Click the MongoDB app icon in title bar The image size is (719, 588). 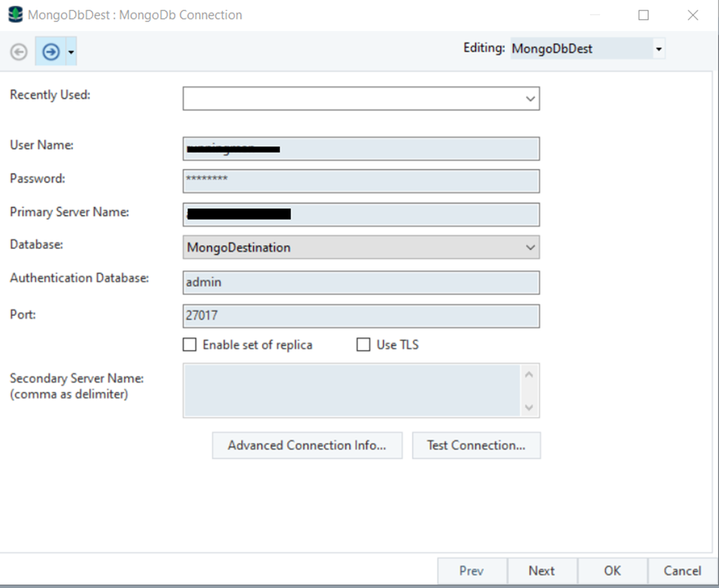point(15,15)
